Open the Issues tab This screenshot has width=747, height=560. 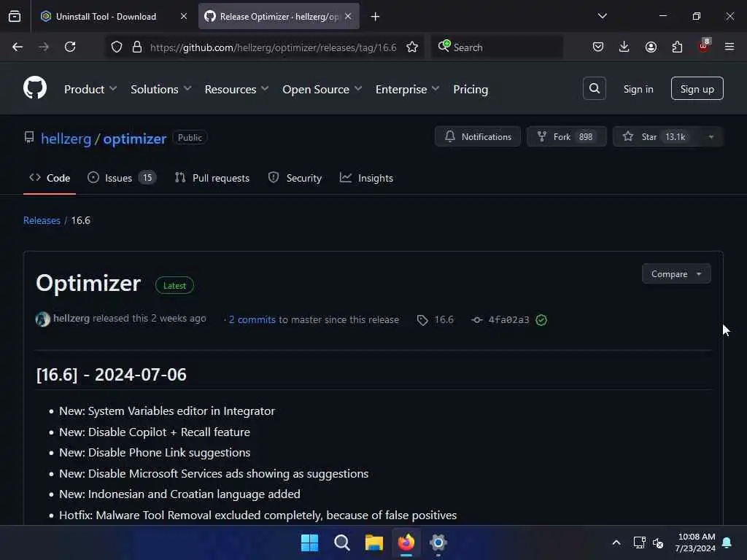[x=122, y=178]
